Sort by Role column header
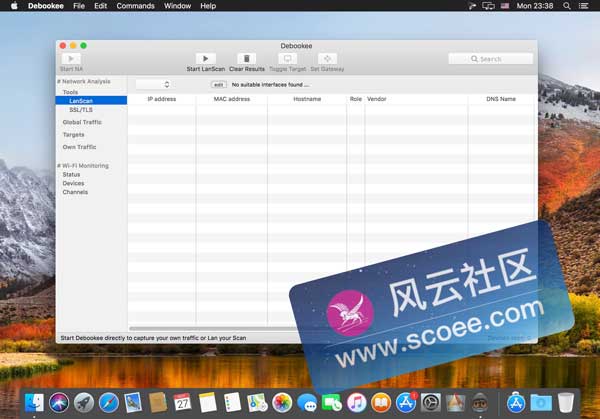Screen dimensions: 600x419 [x=355, y=99]
